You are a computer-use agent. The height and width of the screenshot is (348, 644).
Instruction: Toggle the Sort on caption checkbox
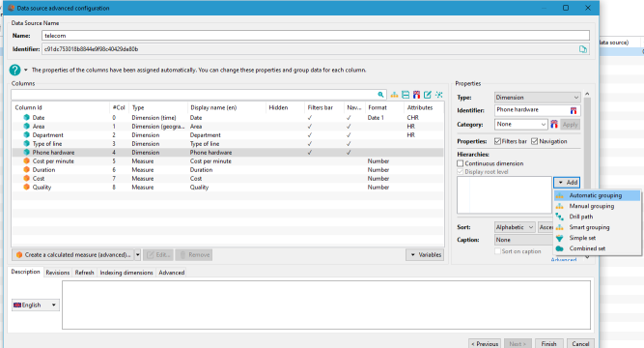[498, 251]
